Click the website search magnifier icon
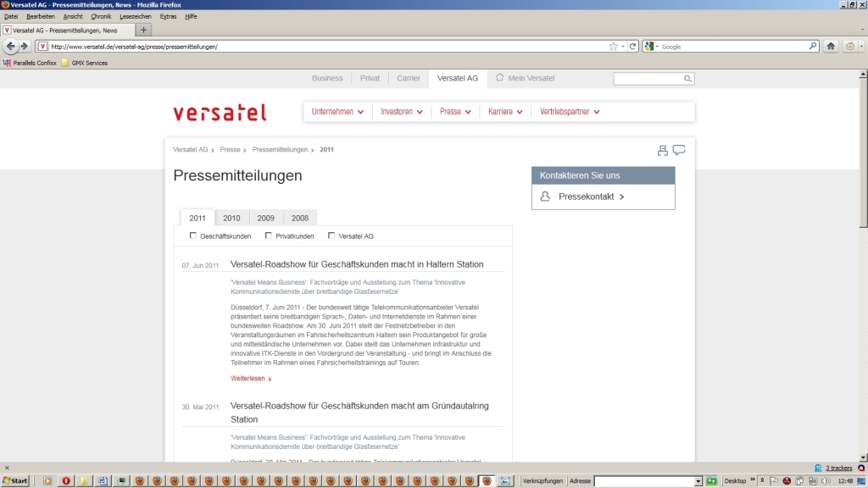 pos(687,79)
